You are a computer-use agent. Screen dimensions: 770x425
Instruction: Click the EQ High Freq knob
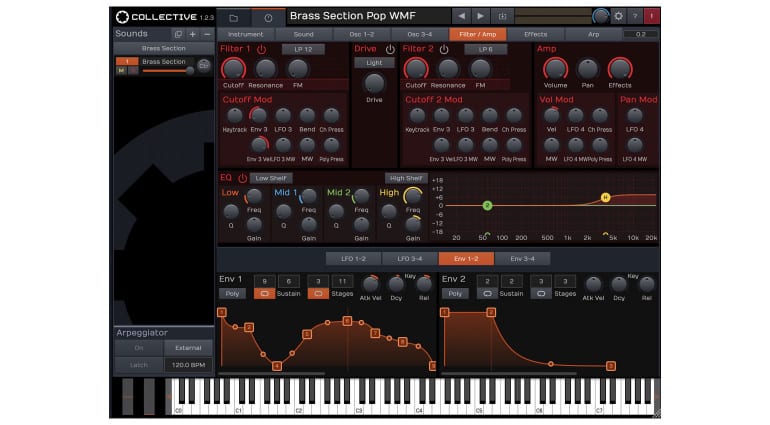point(412,196)
